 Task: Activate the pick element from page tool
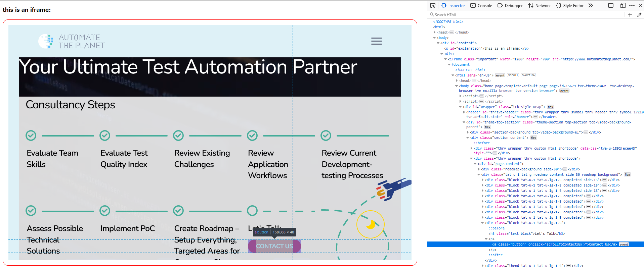pos(433,5)
